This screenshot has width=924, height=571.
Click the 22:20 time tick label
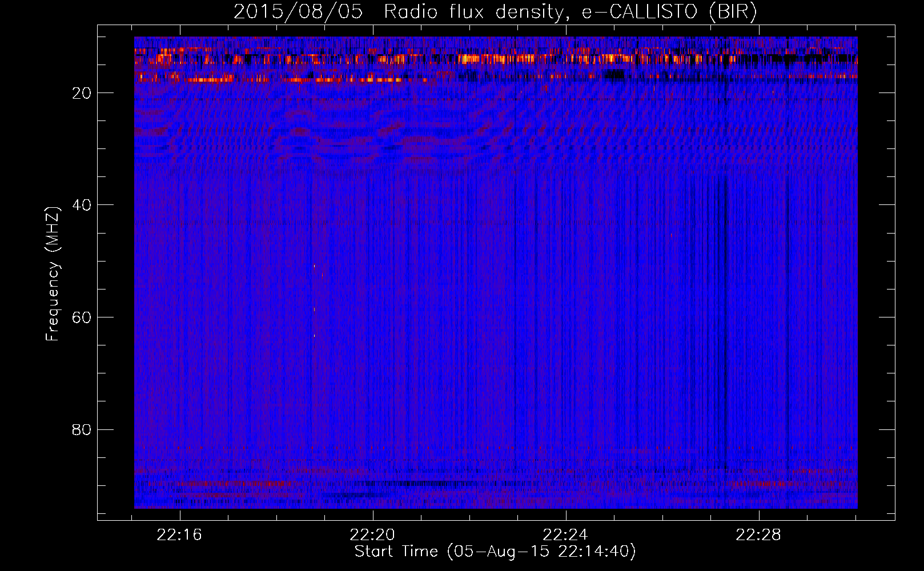tap(373, 535)
